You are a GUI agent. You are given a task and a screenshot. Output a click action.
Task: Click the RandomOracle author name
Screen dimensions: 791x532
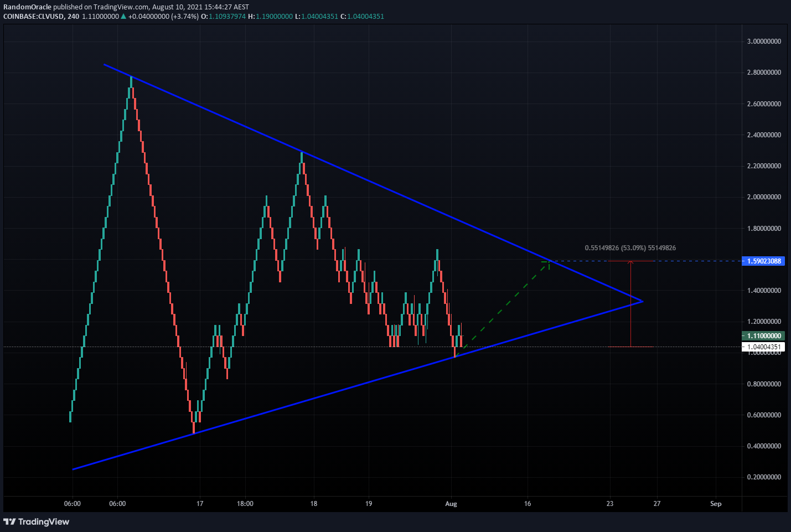(27, 7)
